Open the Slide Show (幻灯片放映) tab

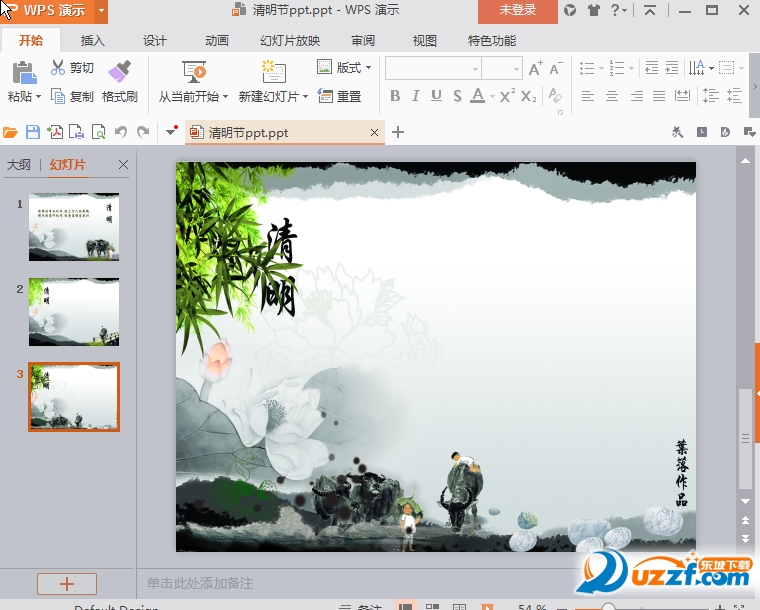click(290, 41)
